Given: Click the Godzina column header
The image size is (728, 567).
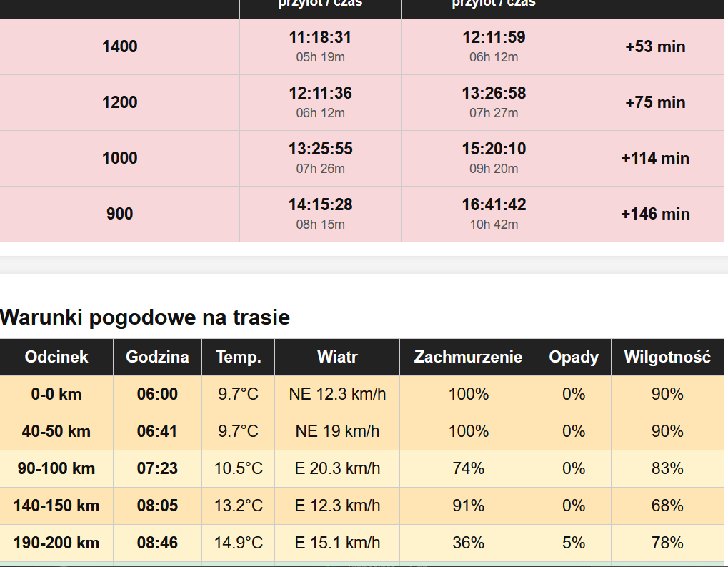Looking at the screenshot, I should [x=157, y=357].
